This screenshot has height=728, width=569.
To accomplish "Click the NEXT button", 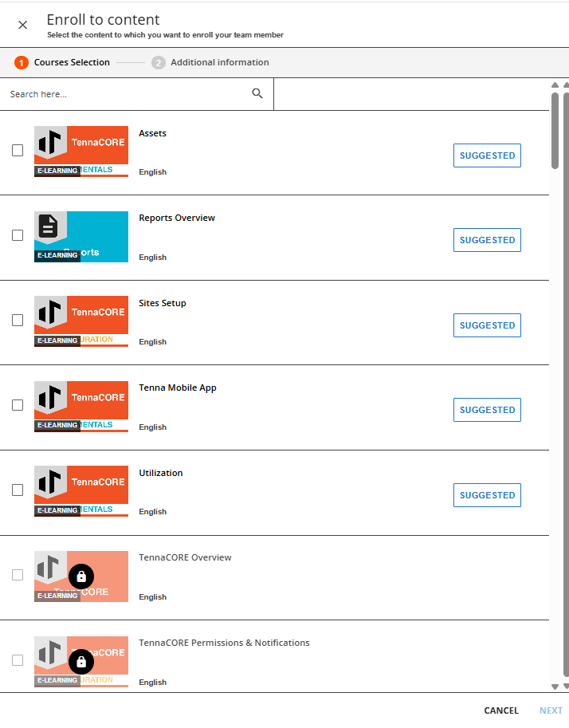I will pyautogui.click(x=551, y=710).
